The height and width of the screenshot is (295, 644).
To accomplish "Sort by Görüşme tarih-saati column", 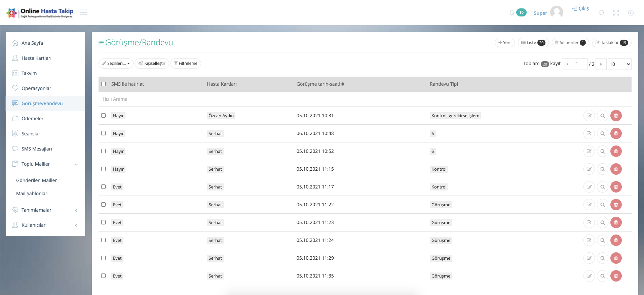I will (x=320, y=84).
